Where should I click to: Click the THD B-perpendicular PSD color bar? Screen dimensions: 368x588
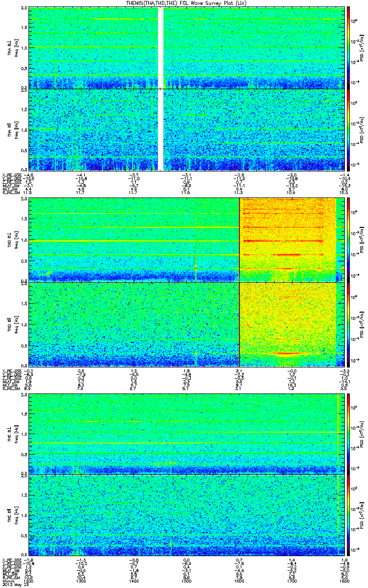click(x=349, y=240)
